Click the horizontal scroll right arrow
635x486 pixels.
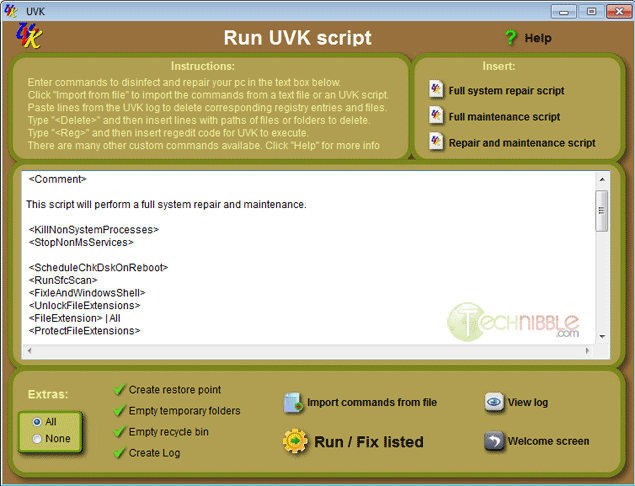[588, 350]
